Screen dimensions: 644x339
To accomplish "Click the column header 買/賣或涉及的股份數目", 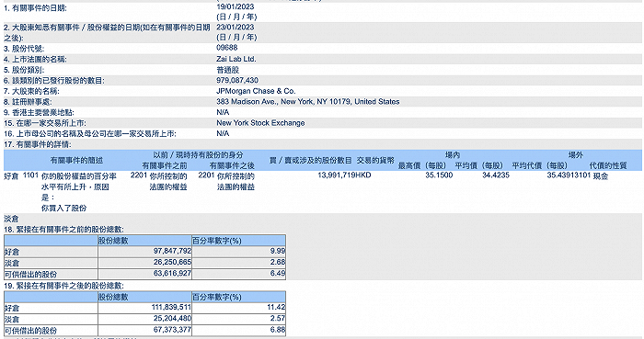I will click(311, 160).
